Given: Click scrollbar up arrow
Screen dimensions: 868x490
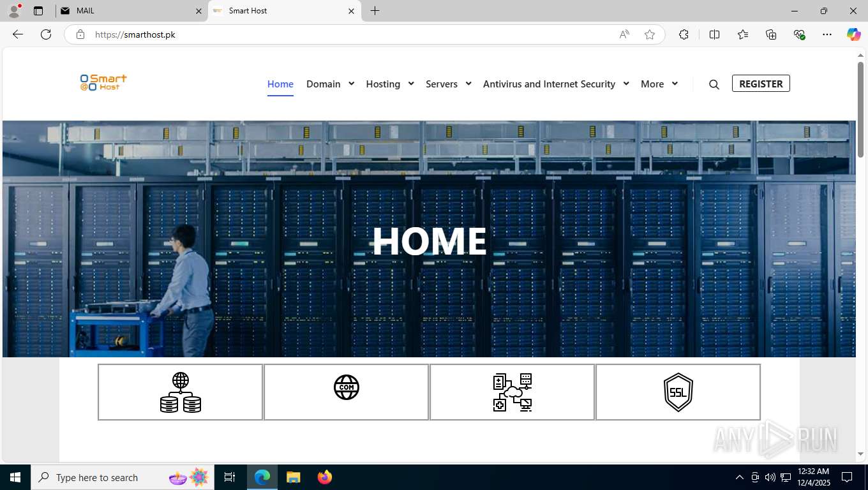Looking at the screenshot, I should click(x=860, y=56).
